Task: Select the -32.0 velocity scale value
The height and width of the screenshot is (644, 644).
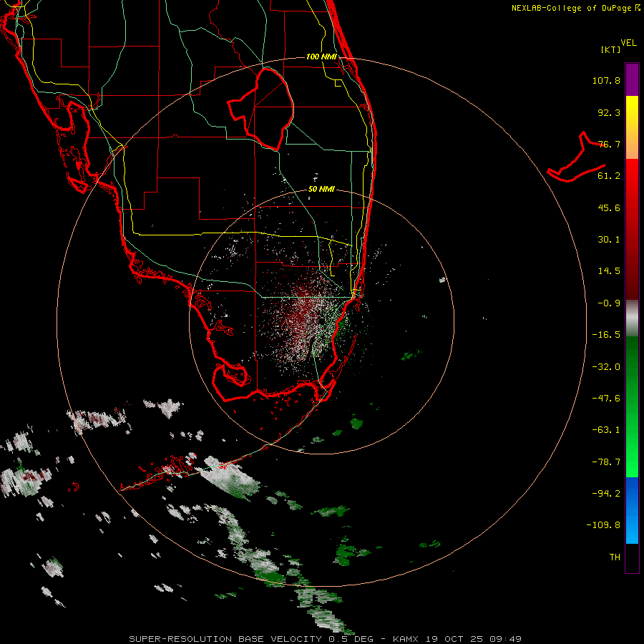Action: pos(606,367)
